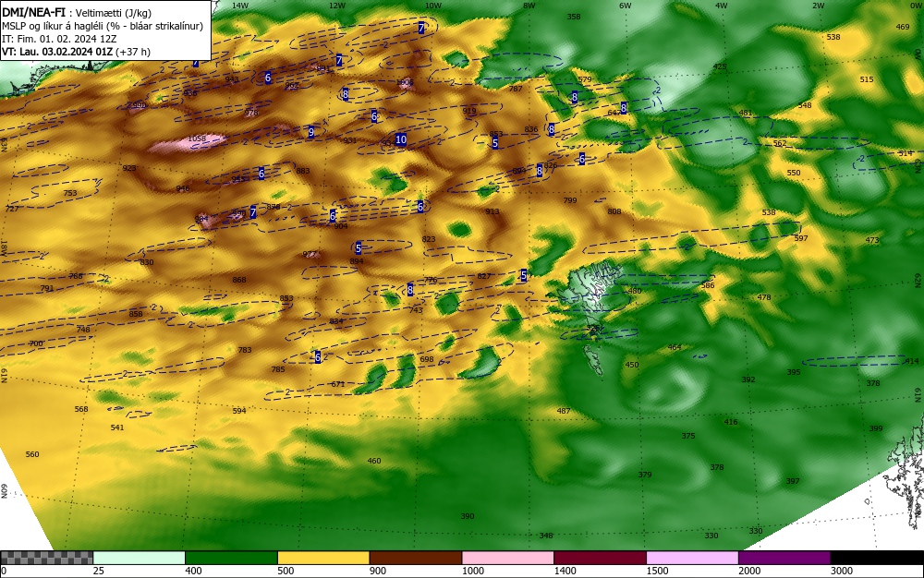Click the legend tick value 1400
The height and width of the screenshot is (578, 924).
[565, 571]
